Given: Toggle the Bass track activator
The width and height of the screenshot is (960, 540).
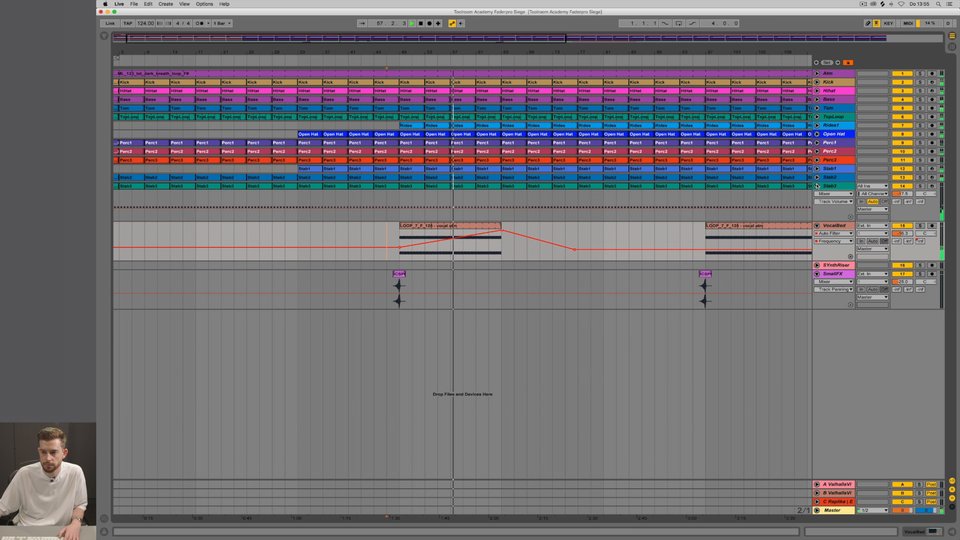Looking at the screenshot, I should pyautogui.click(x=902, y=99).
